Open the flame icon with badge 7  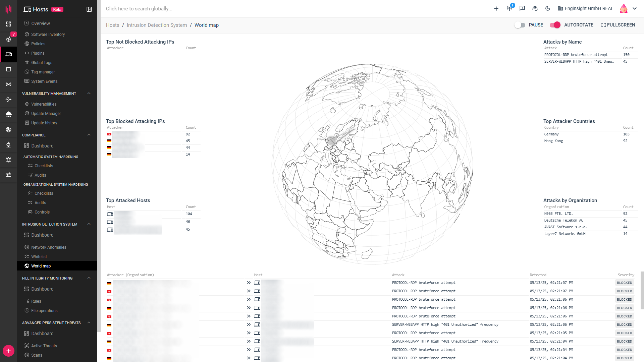point(9,39)
